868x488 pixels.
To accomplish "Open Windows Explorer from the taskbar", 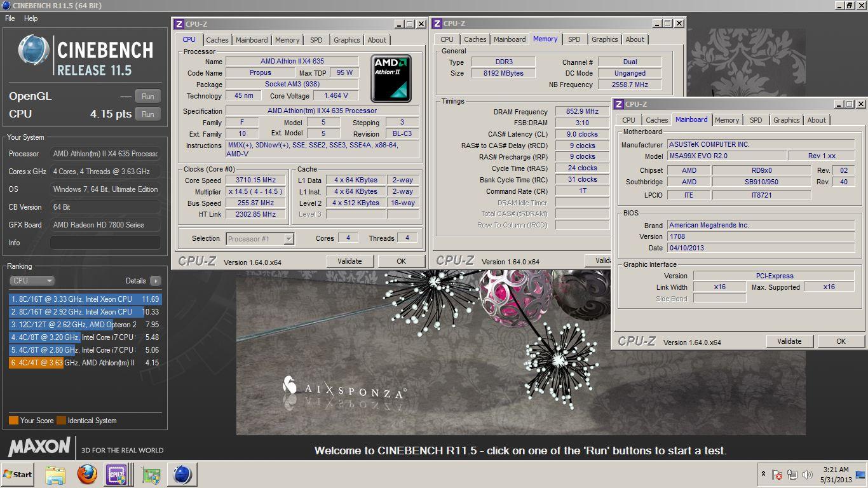I will (x=55, y=475).
